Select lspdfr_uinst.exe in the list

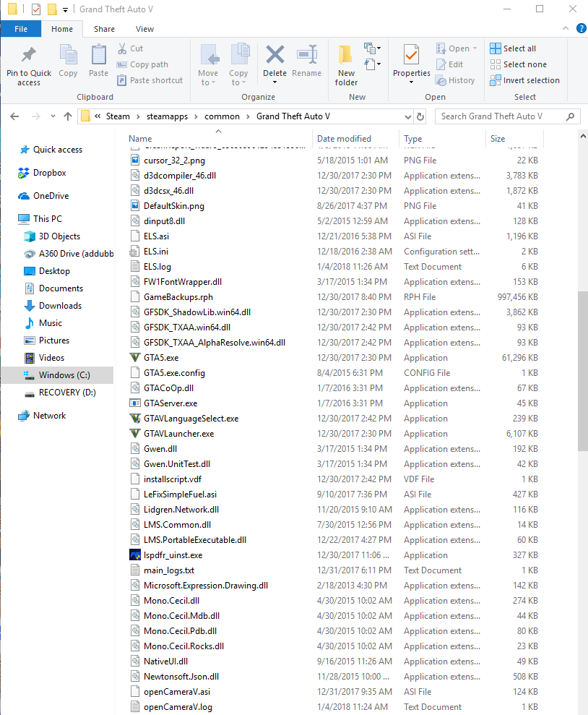coord(167,555)
